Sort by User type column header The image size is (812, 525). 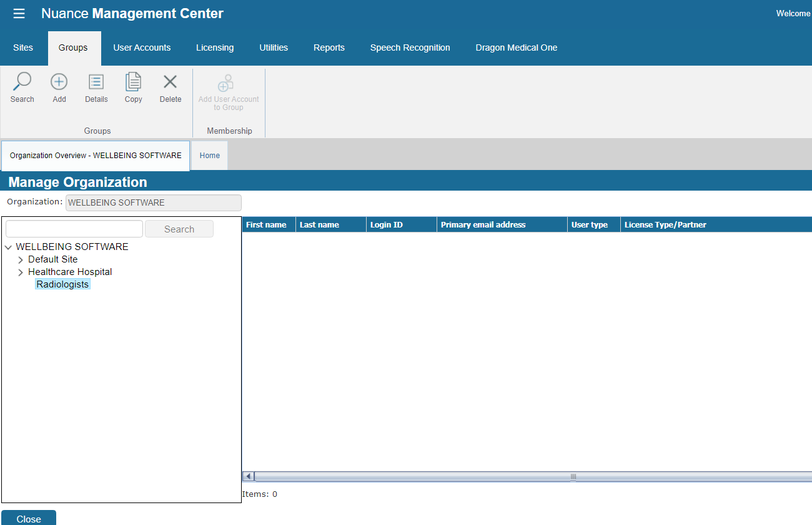pyautogui.click(x=594, y=224)
